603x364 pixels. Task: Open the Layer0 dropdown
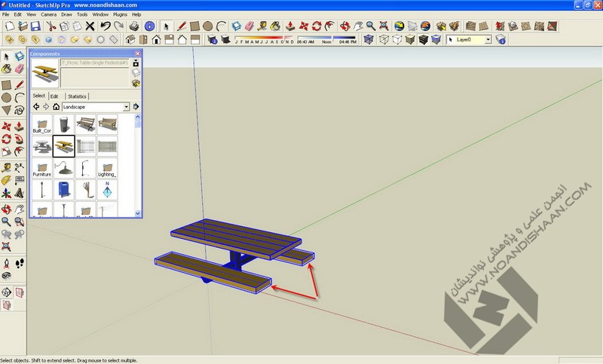(x=488, y=39)
